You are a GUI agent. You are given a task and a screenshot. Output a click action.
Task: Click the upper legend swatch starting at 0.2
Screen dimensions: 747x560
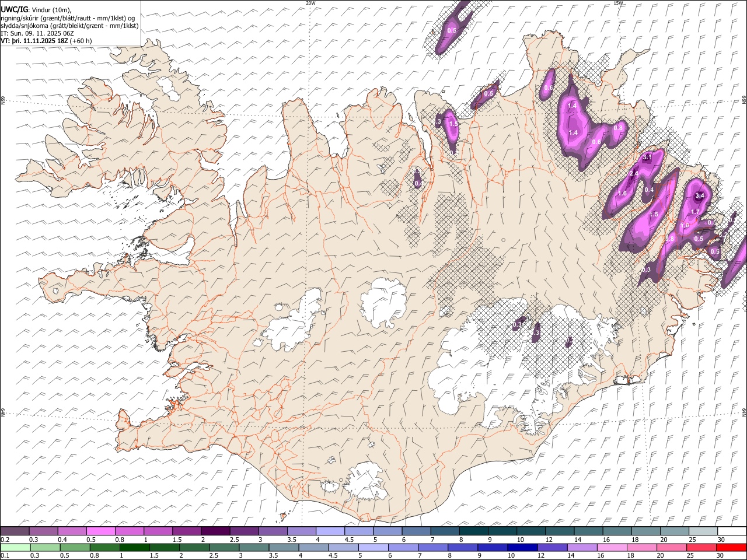tap(15, 531)
